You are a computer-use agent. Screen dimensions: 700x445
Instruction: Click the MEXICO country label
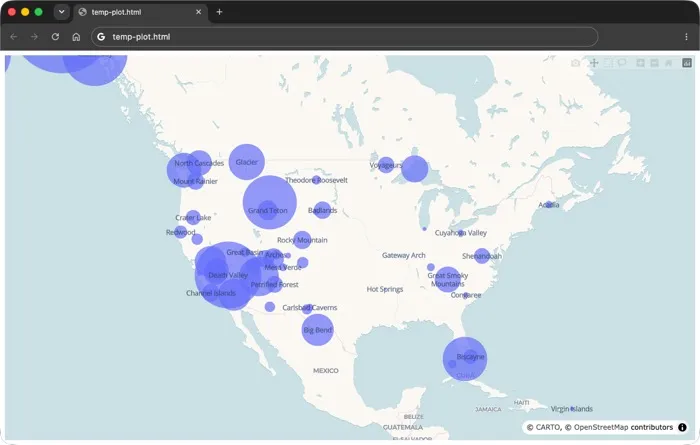[x=325, y=370]
